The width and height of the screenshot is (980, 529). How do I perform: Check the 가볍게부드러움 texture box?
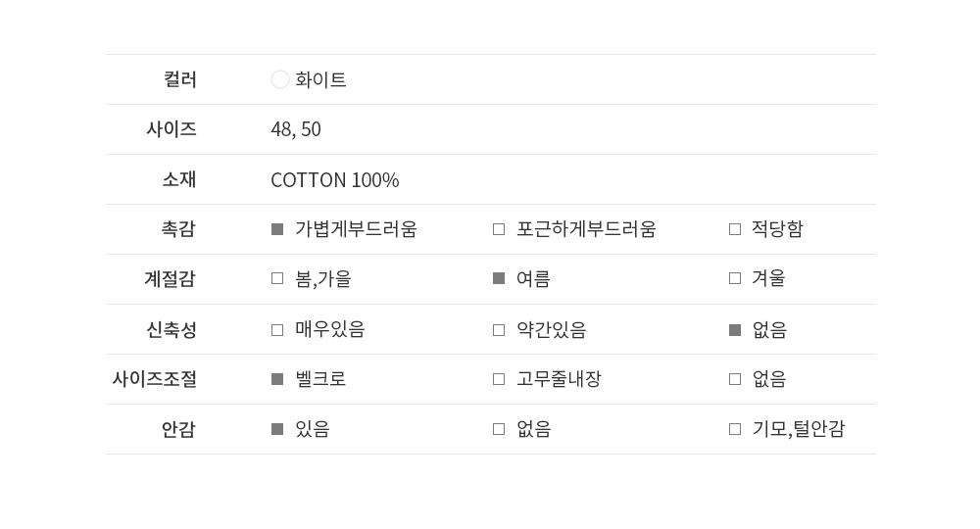tap(277, 229)
